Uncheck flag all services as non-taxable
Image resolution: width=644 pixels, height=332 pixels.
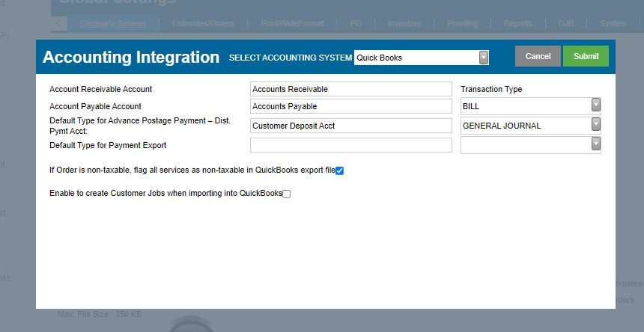pos(339,171)
